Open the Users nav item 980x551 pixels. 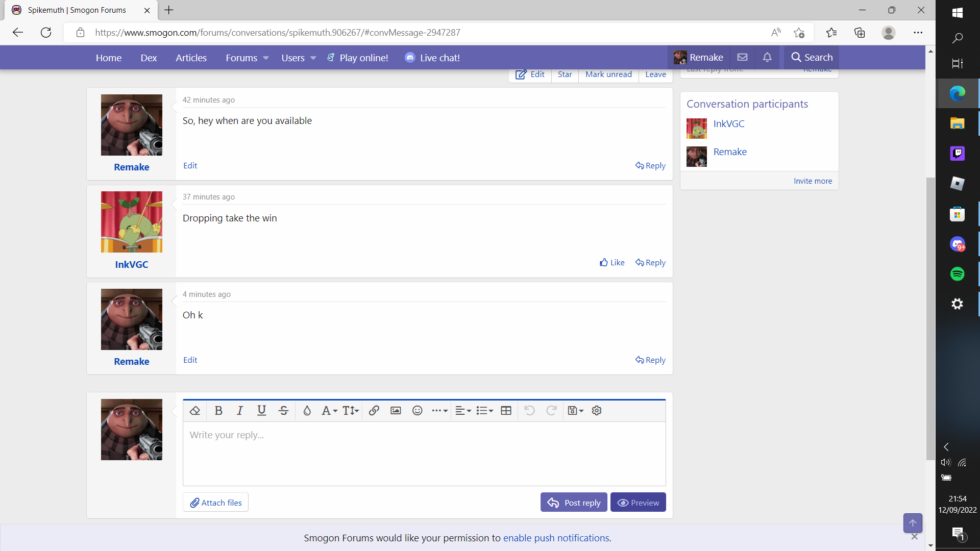click(x=293, y=58)
